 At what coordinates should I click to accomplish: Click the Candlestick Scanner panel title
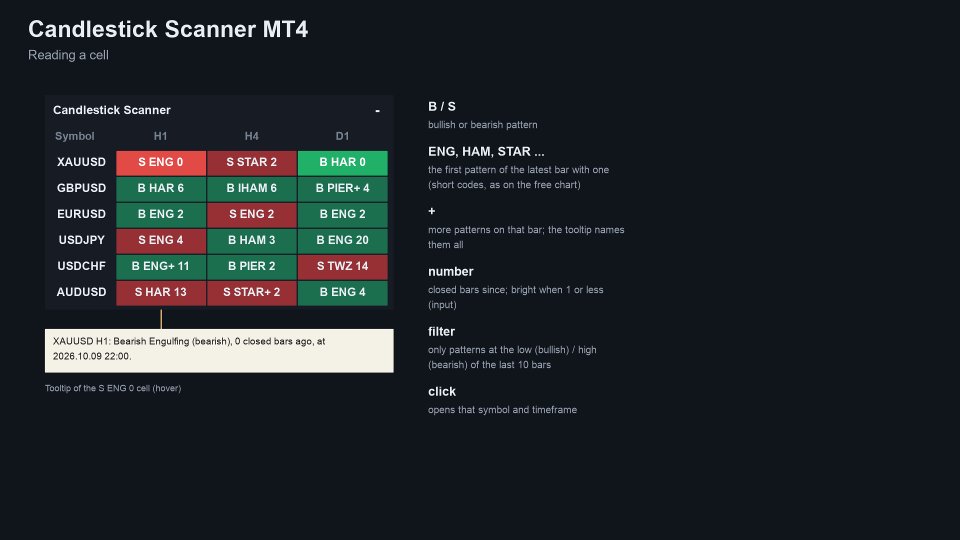[112, 110]
